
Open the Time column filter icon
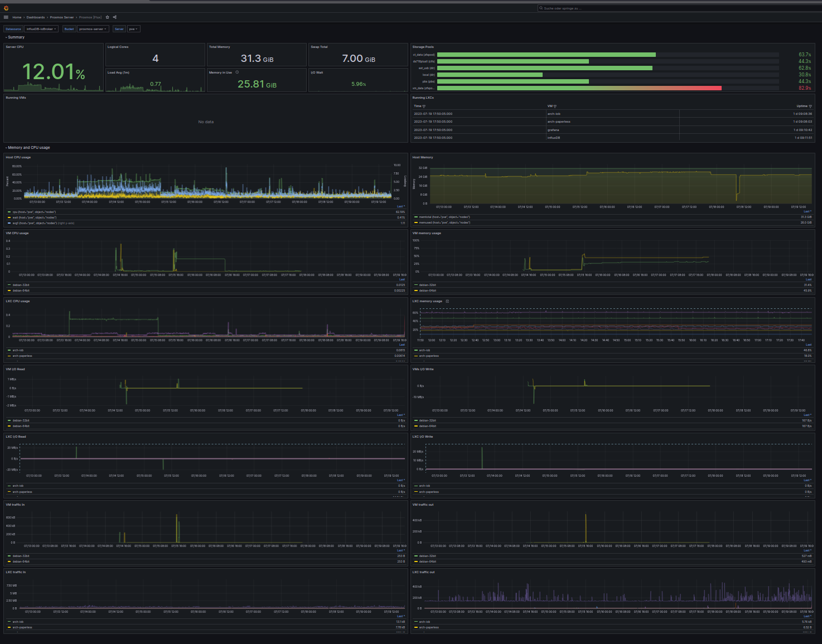point(424,106)
